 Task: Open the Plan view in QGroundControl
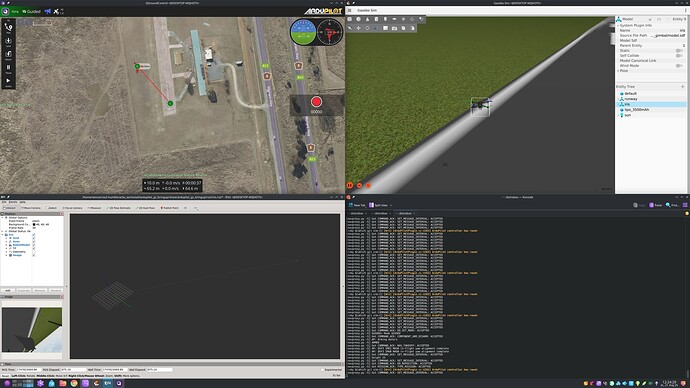(x=8, y=28)
